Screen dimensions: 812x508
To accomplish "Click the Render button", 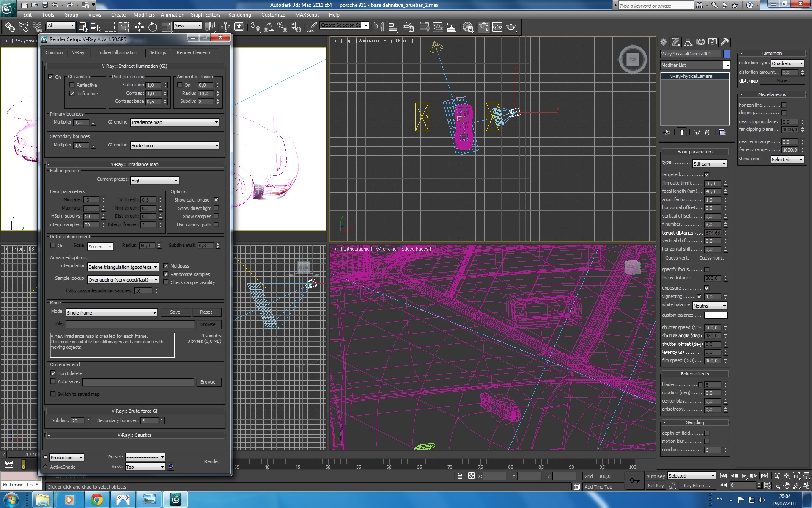I will [x=211, y=461].
